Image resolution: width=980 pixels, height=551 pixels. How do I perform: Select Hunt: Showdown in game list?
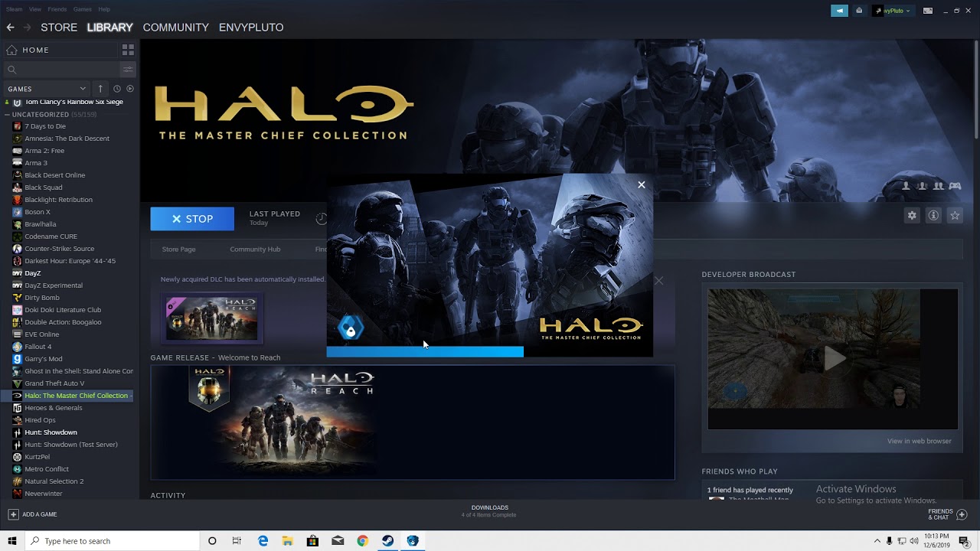click(x=51, y=432)
